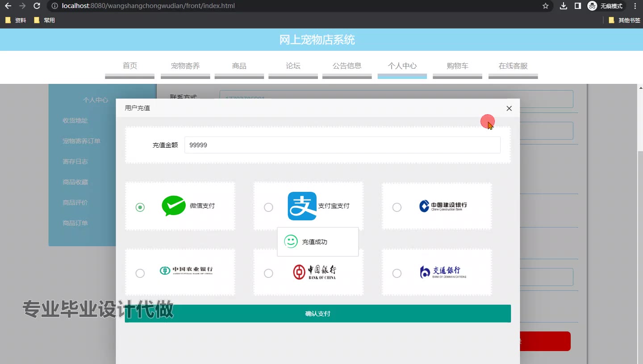Click the 个人中心 sidebar heading
This screenshot has width=643, height=364.
pos(96,100)
